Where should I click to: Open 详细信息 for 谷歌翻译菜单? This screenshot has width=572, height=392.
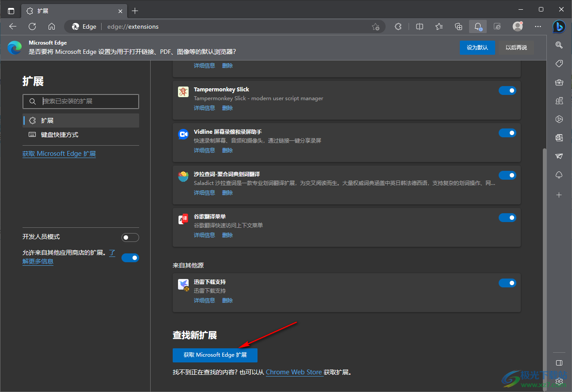point(205,235)
